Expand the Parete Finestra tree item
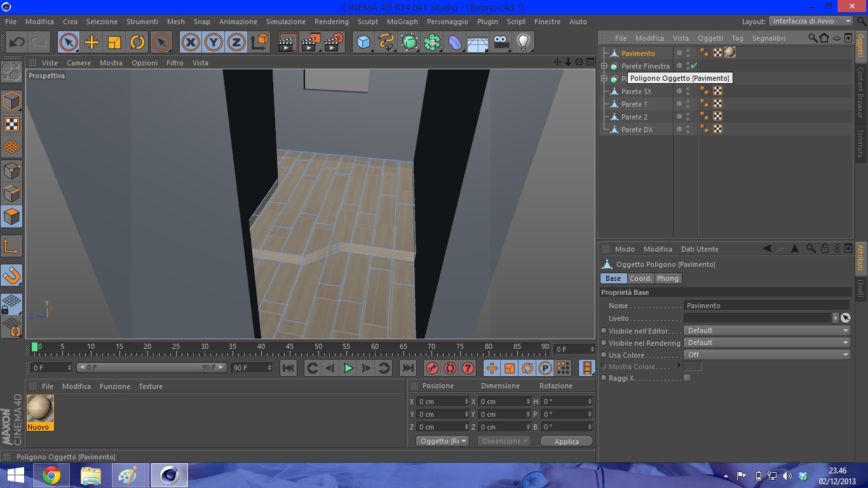 (604, 66)
